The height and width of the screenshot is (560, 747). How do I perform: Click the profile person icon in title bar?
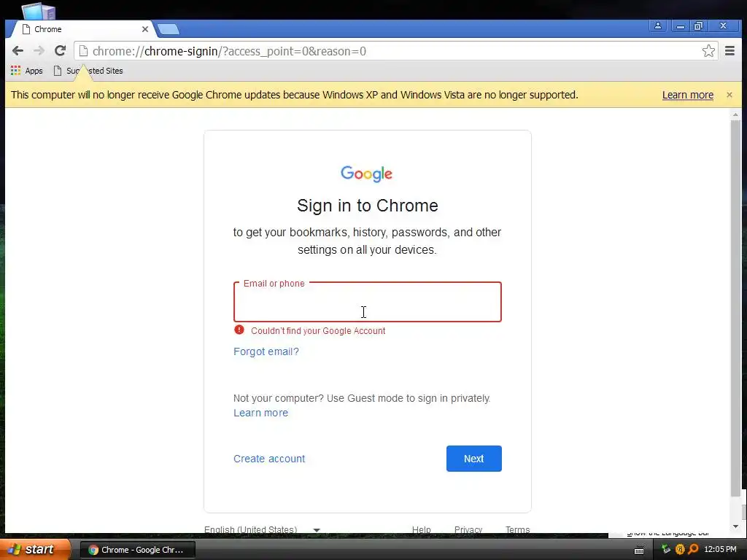point(658,26)
